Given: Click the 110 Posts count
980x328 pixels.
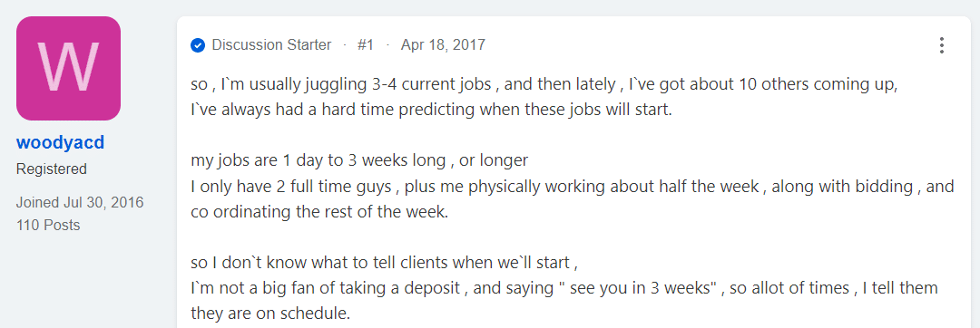Looking at the screenshot, I should click(48, 225).
